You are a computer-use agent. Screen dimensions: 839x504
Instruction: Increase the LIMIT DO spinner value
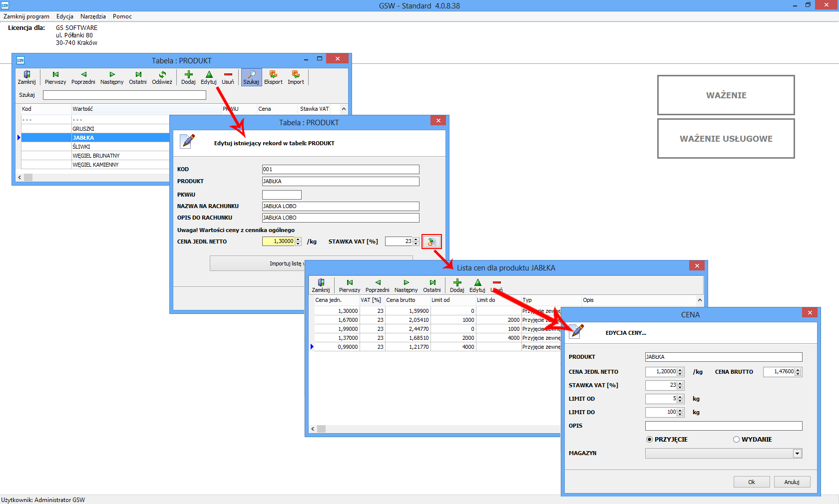point(680,410)
